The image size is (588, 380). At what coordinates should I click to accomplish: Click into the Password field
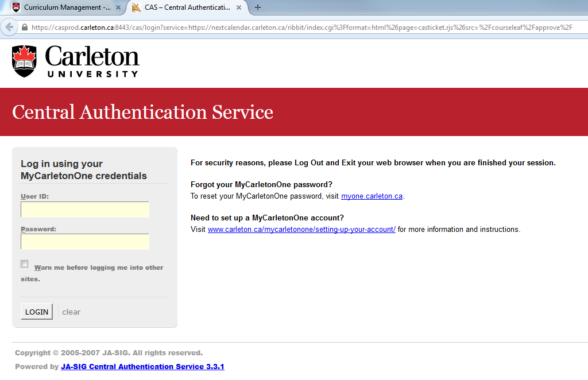click(85, 242)
